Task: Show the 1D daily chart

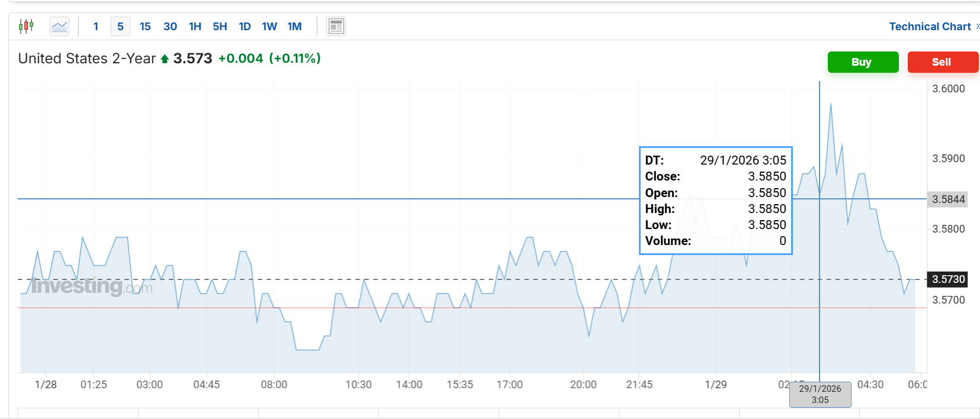Action: point(245,27)
